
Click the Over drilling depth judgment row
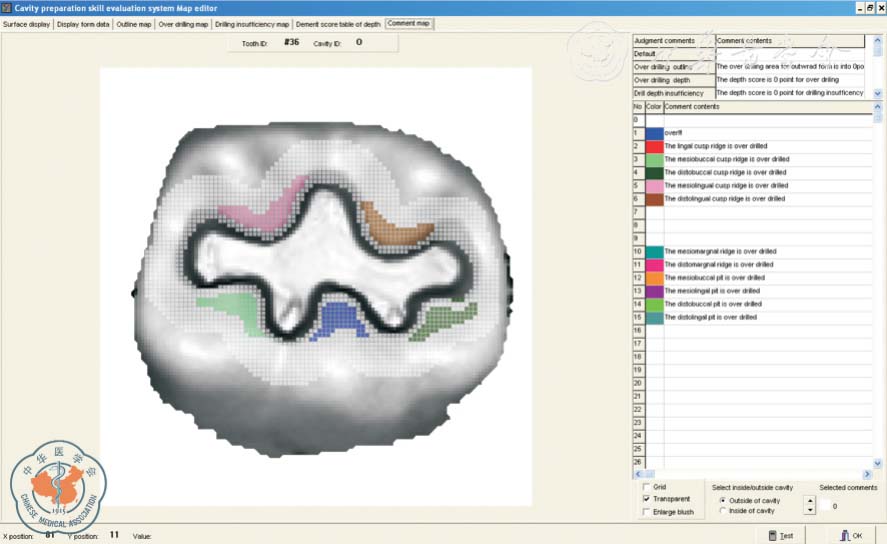point(673,80)
